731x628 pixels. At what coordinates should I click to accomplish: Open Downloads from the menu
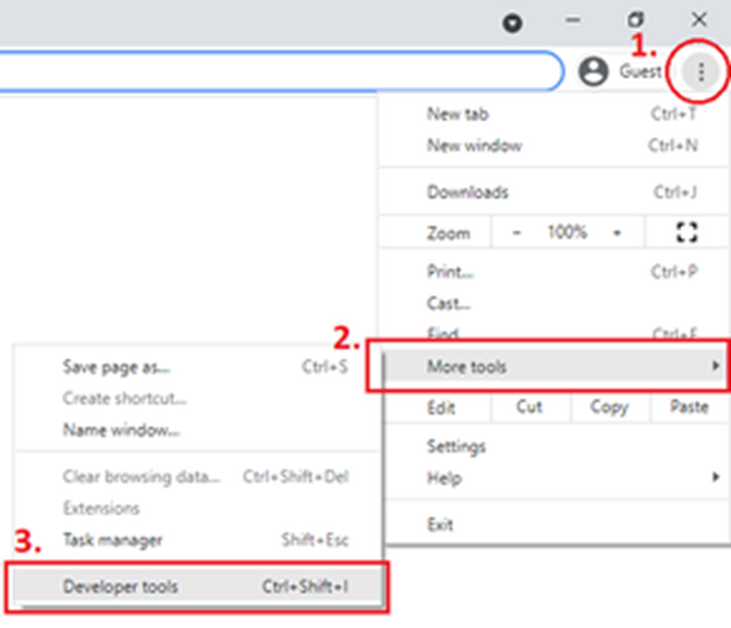tap(467, 192)
